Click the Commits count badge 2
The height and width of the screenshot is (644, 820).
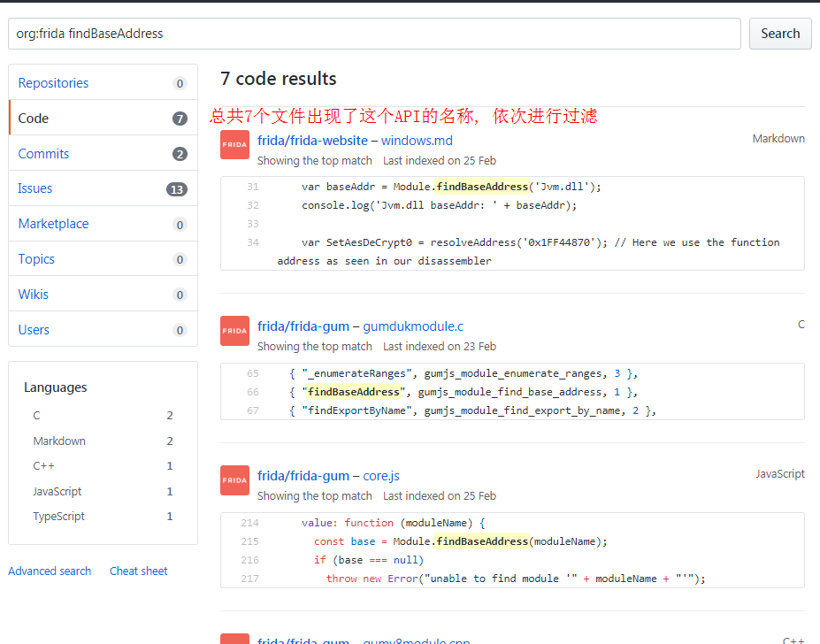180,154
